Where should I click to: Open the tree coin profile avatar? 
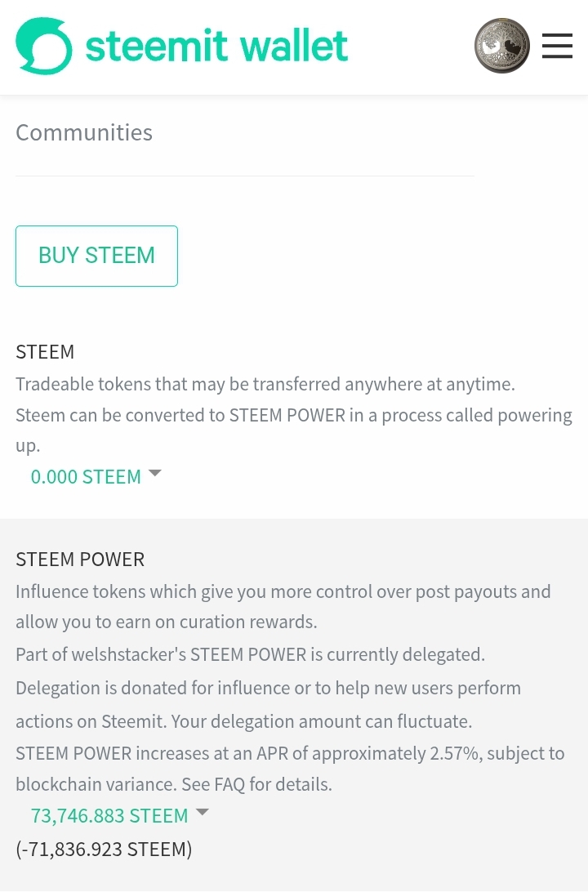(x=501, y=46)
